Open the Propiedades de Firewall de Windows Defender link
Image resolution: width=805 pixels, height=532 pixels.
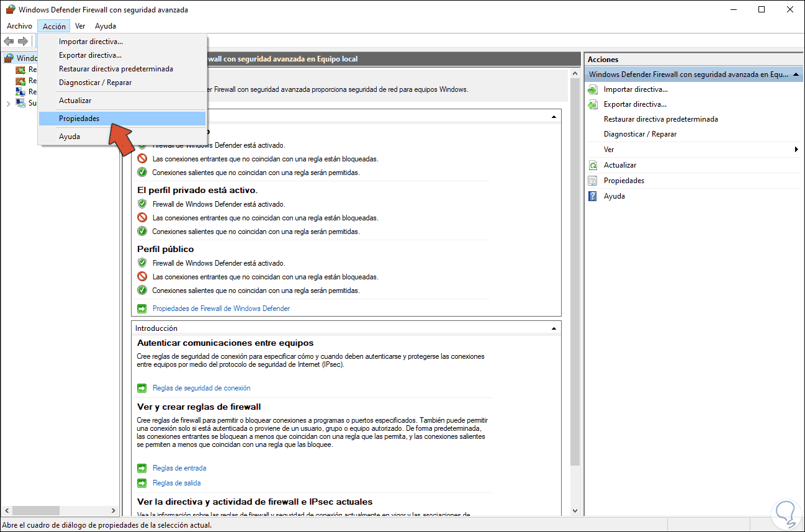point(221,309)
